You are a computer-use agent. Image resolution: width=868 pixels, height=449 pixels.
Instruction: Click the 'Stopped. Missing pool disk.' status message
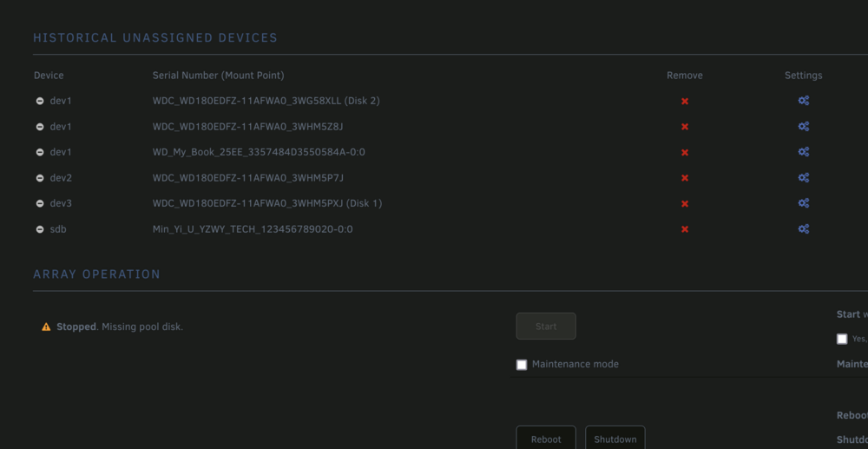(x=120, y=327)
